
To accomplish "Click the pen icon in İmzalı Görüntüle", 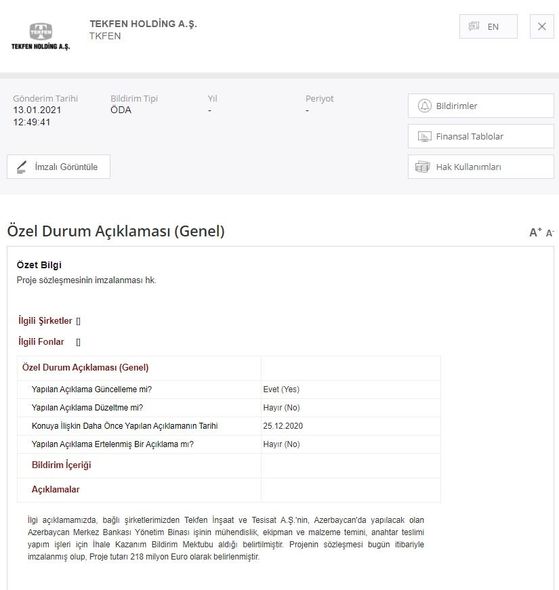I will (x=22, y=167).
